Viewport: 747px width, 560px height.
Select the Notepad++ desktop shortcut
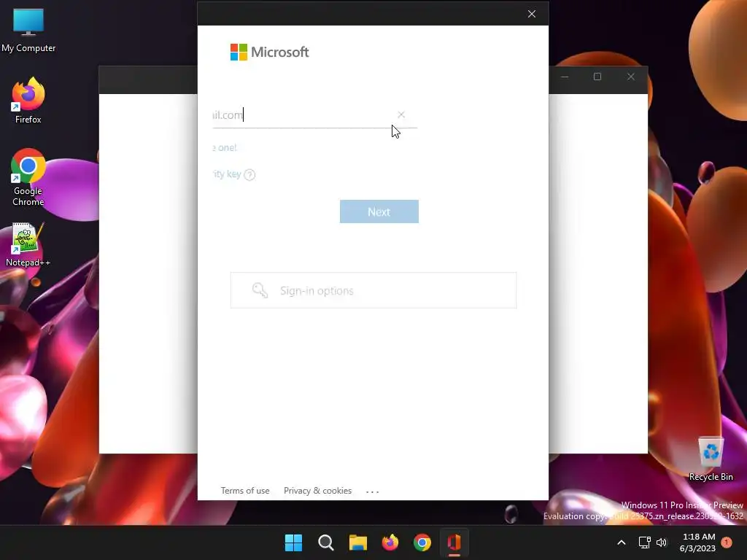click(x=28, y=245)
